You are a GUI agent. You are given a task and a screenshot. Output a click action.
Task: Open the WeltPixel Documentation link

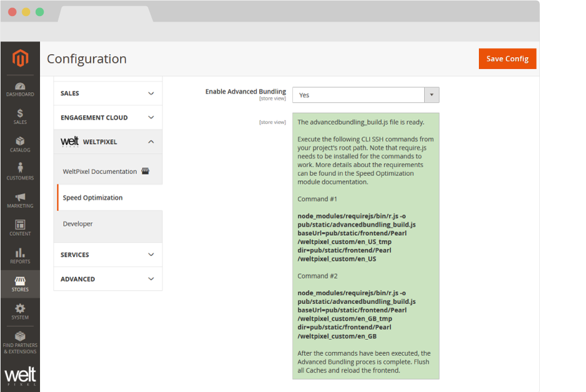(100, 172)
